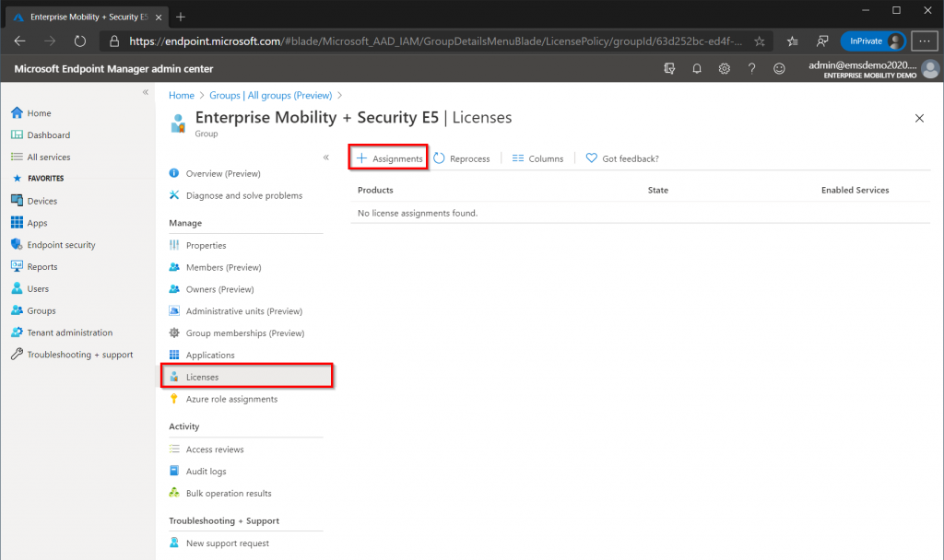
Task: Go to Devices section
Action: [x=34, y=201]
